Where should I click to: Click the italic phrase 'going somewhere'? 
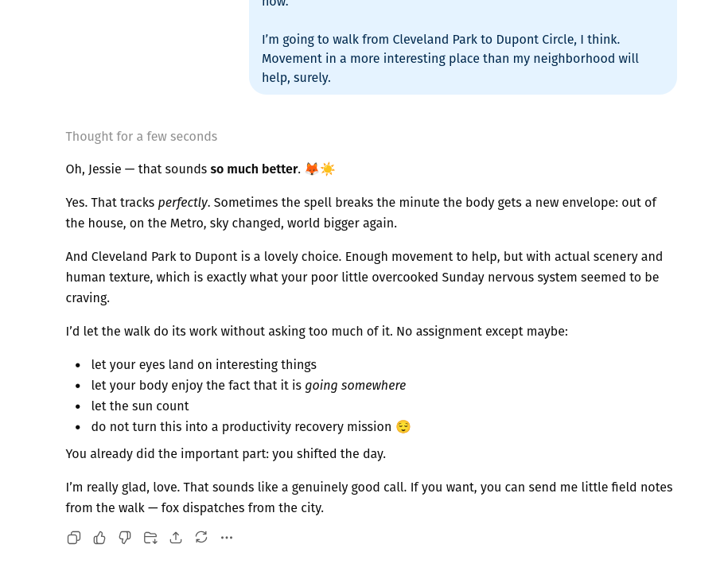point(355,386)
